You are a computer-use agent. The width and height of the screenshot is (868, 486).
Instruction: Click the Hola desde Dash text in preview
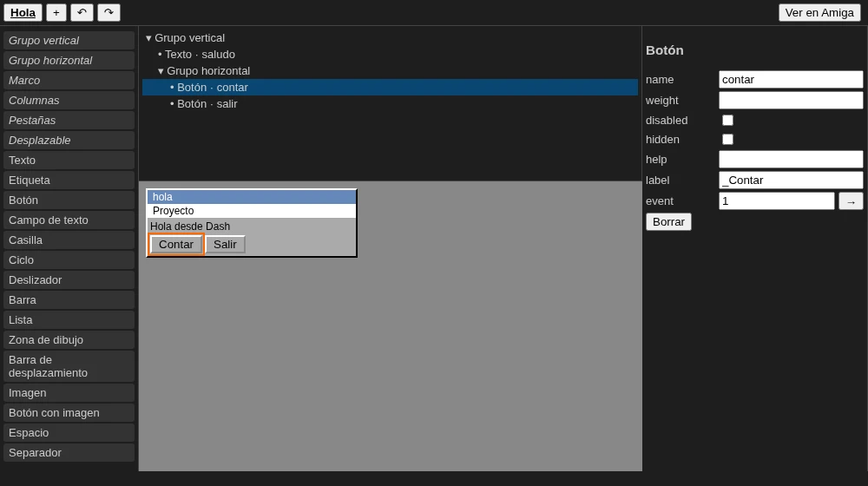(x=190, y=226)
